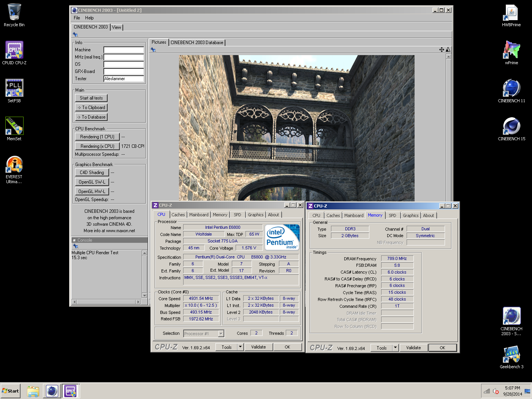Screen dimensions: 532x399
Task: Click the rendered castle picture
Action: (x=297, y=128)
